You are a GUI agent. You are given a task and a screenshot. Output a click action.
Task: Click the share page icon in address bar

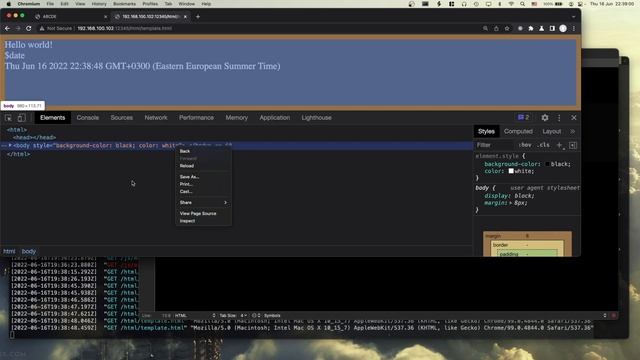tap(496, 29)
